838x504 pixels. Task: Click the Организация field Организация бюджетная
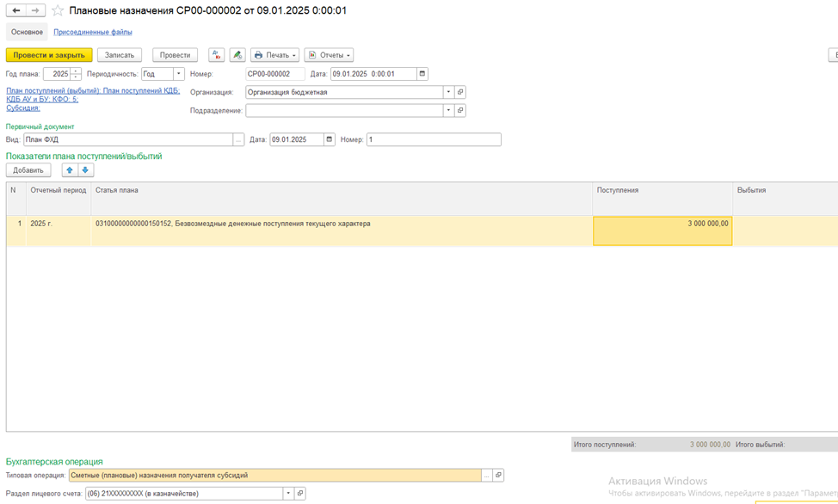click(344, 92)
